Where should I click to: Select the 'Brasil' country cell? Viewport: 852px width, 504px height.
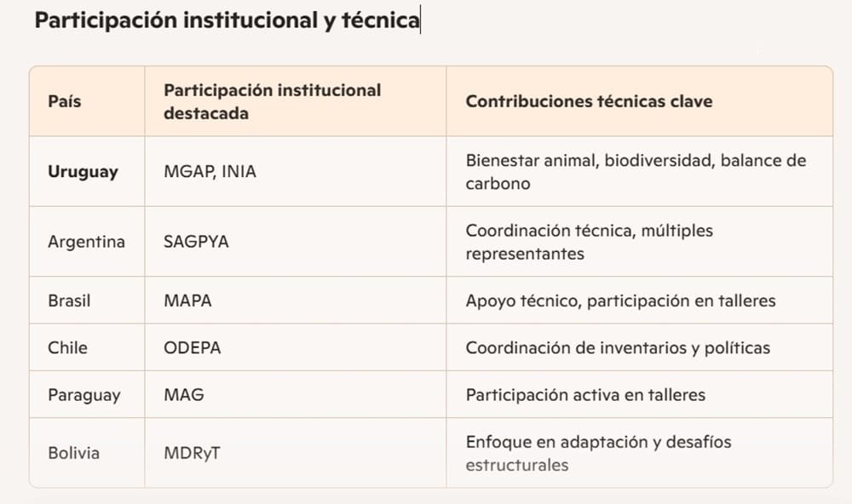pos(87,301)
